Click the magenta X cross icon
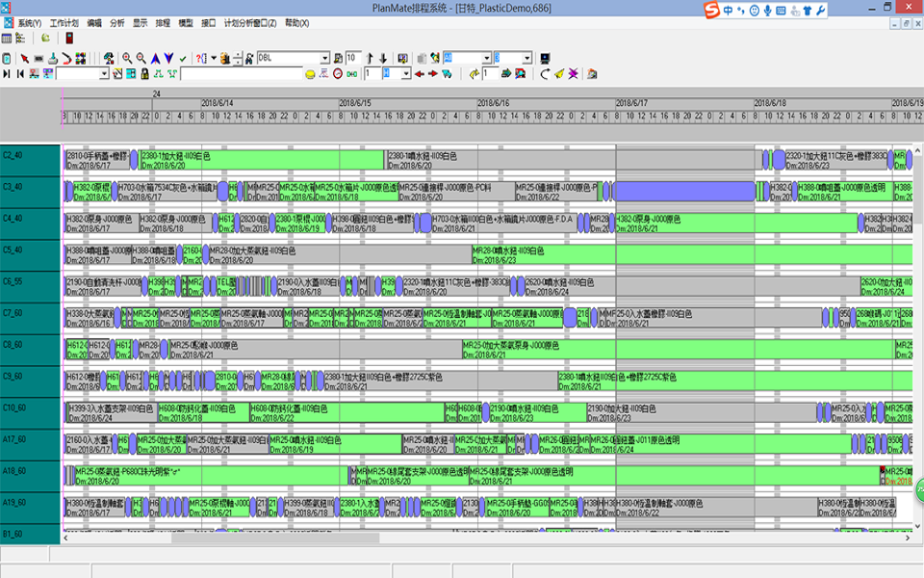Screen dimensions: 924x578 pyautogui.click(x=573, y=74)
